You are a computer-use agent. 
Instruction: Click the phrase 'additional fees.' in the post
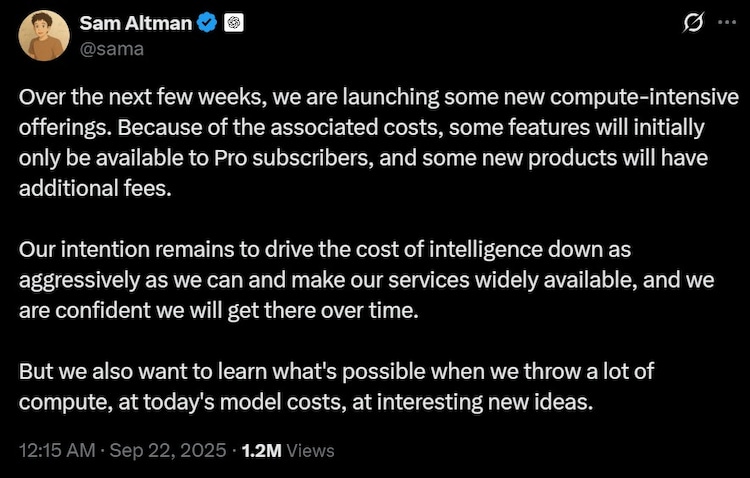point(95,188)
